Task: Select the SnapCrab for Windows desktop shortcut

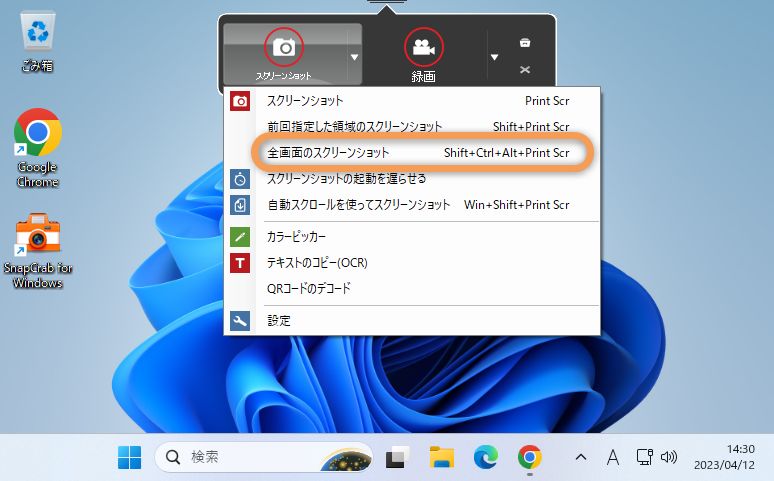Action: coord(38,251)
